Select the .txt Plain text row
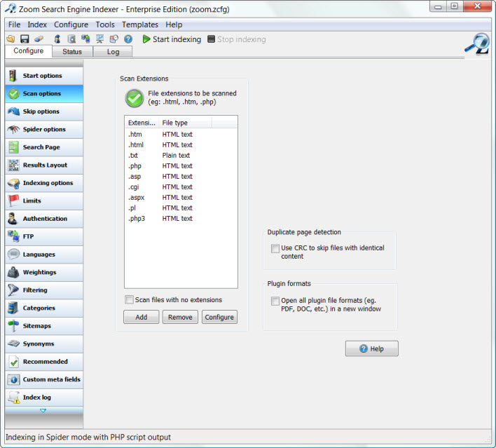 coord(181,155)
